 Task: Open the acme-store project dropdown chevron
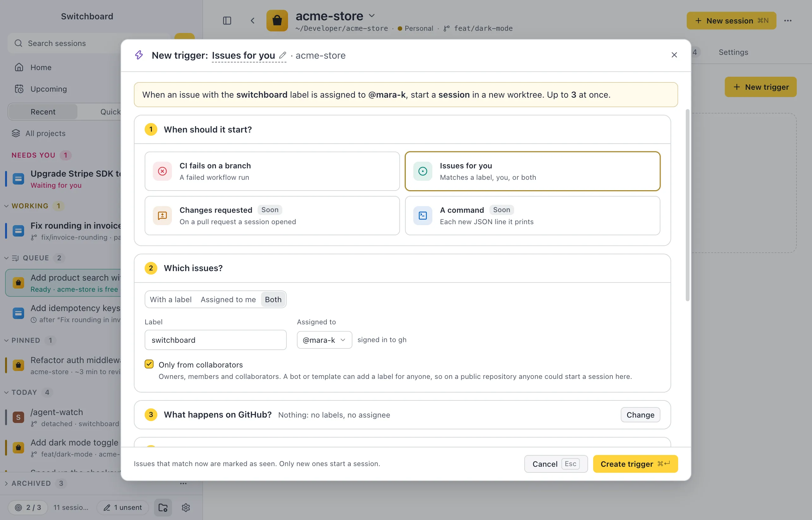tap(371, 16)
